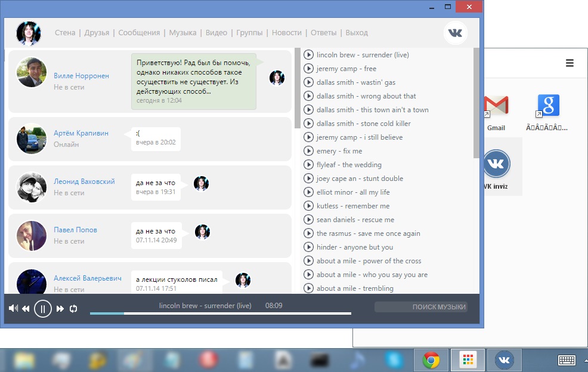Click the ПОИСК МУЗЫКИ search field
The image size is (588, 372).
(x=421, y=307)
